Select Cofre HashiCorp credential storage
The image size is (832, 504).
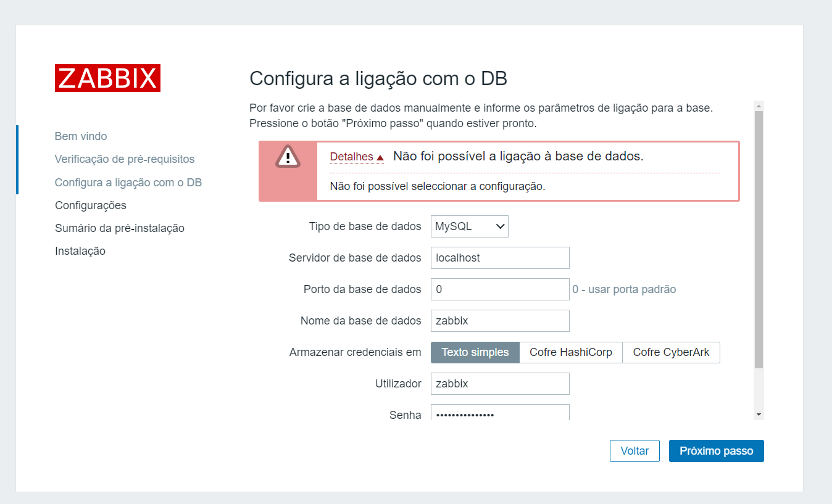click(x=571, y=352)
